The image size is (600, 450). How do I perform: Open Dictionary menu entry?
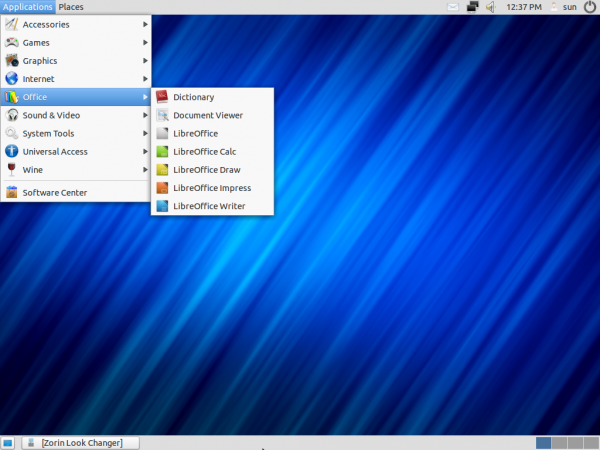pos(212,97)
